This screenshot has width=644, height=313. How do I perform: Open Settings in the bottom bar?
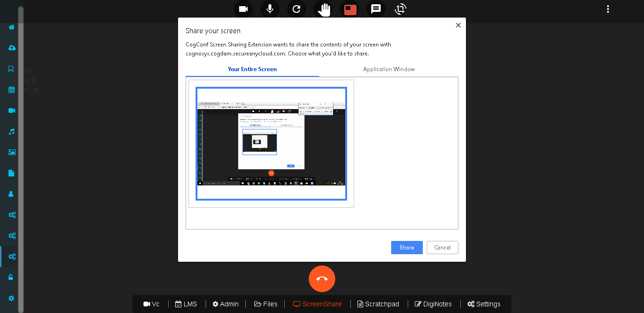pyautogui.click(x=483, y=304)
